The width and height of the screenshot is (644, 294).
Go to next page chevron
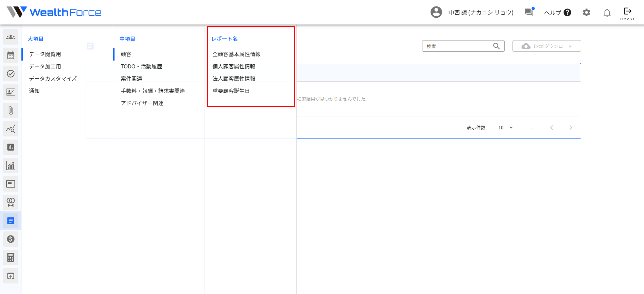pyautogui.click(x=571, y=128)
